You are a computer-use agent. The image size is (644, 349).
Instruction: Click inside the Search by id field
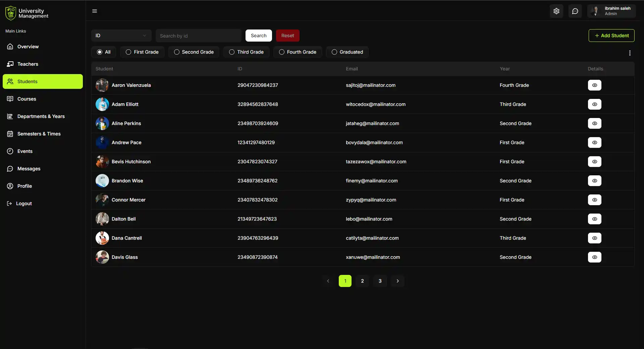coord(198,36)
